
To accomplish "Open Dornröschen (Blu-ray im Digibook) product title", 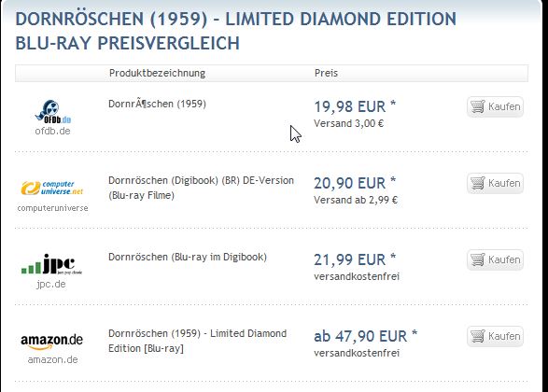I will (188, 258).
